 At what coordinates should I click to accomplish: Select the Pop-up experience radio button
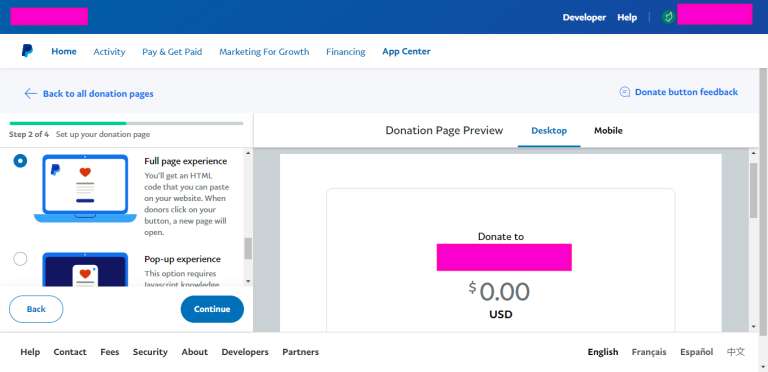[x=20, y=258]
